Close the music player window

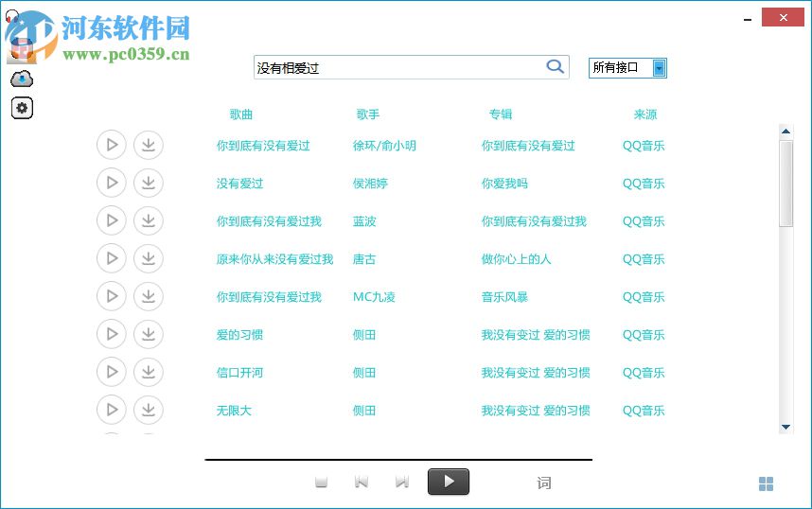tap(783, 17)
